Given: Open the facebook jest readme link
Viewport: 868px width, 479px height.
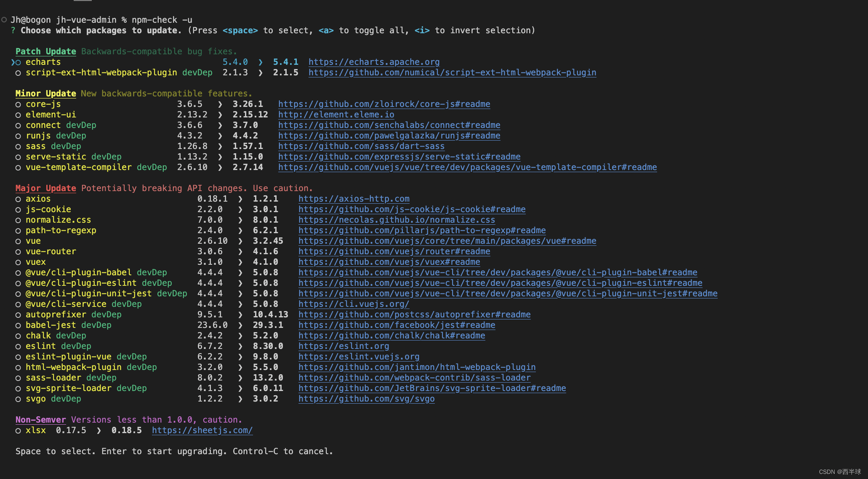Looking at the screenshot, I should (x=397, y=325).
